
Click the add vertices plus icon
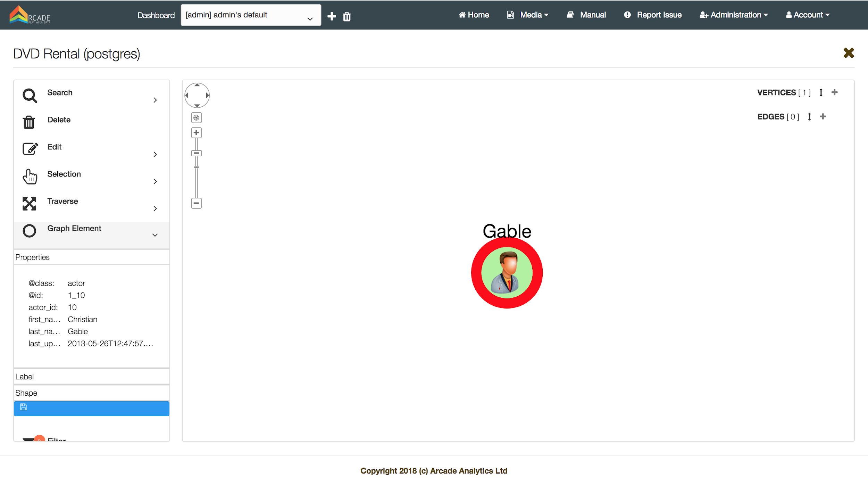(835, 92)
